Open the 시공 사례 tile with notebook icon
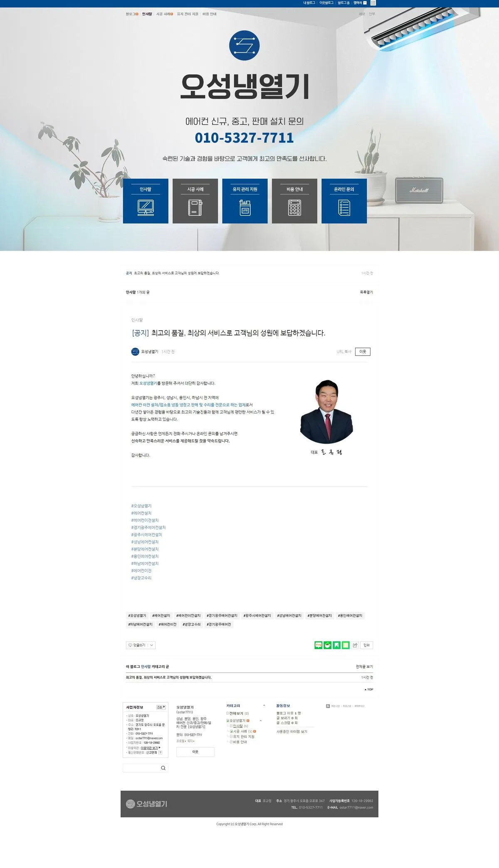The width and height of the screenshot is (499, 868). (x=195, y=201)
